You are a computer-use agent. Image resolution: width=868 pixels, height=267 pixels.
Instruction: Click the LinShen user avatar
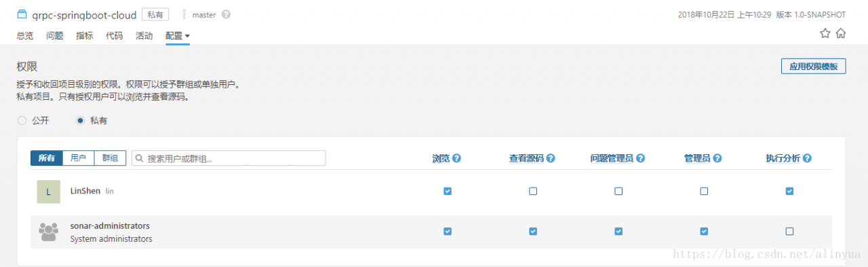(x=48, y=192)
